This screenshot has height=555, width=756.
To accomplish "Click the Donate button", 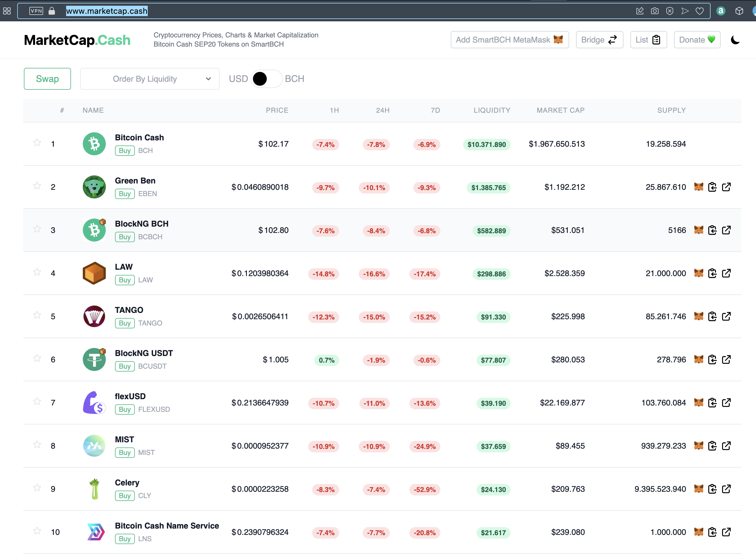I will click(697, 40).
